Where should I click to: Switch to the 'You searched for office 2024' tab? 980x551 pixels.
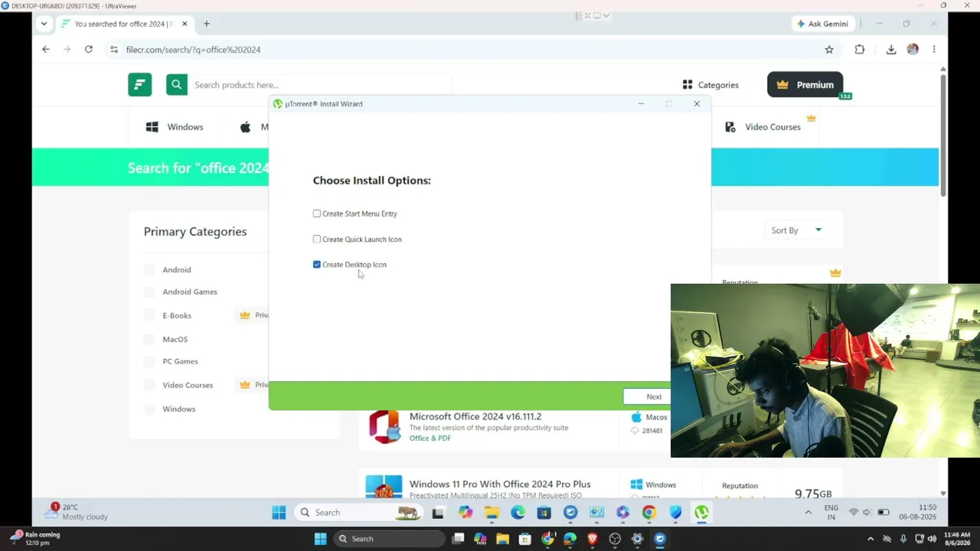pos(122,24)
